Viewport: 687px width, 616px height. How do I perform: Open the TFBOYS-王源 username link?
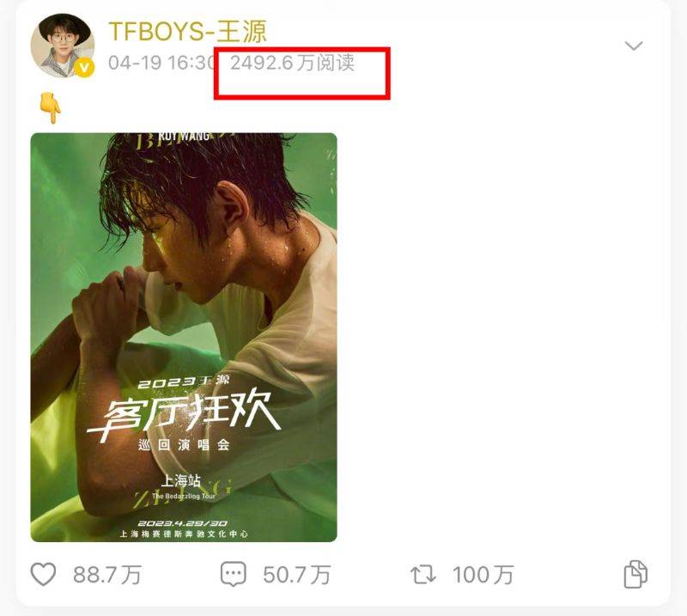[187, 31]
